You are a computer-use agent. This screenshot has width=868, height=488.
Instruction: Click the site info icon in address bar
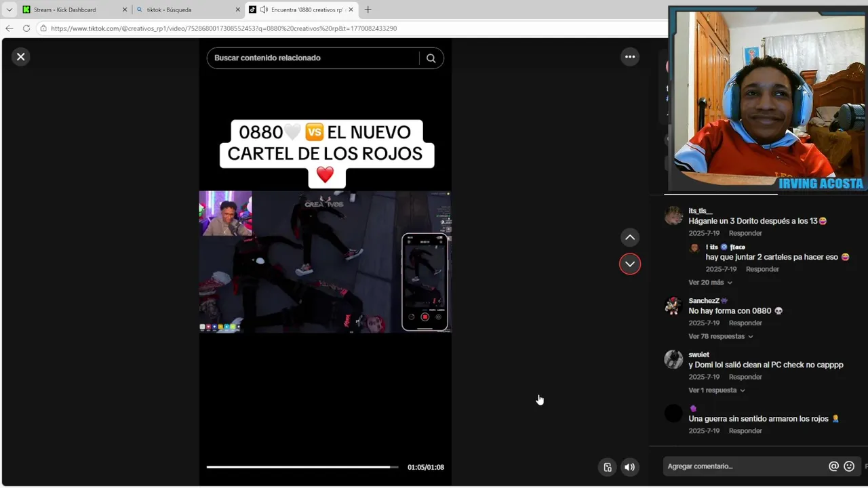(43, 28)
